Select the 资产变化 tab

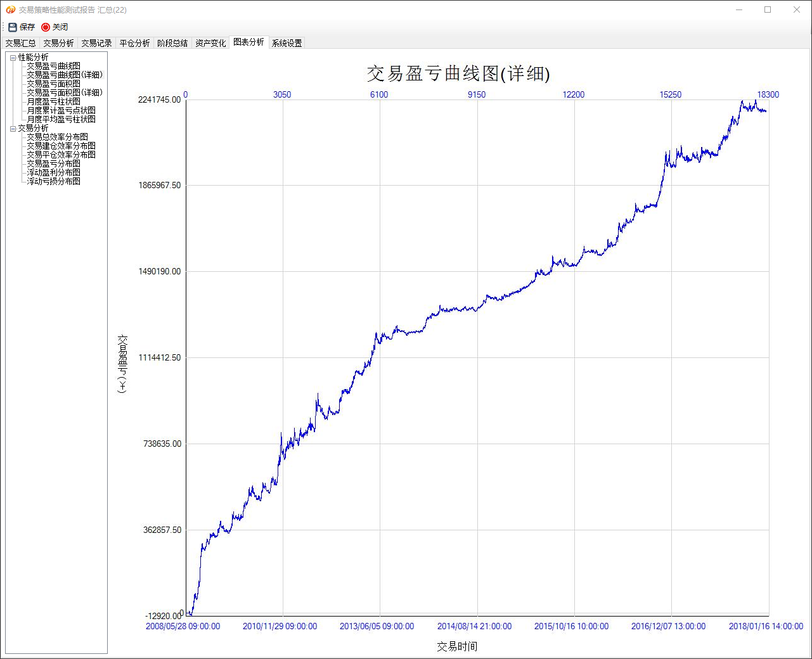tap(210, 43)
